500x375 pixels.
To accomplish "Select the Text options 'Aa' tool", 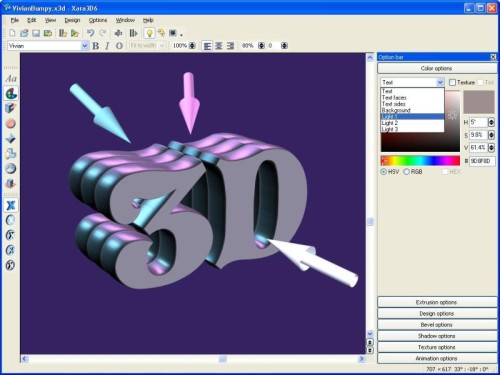I will coord(11,79).
